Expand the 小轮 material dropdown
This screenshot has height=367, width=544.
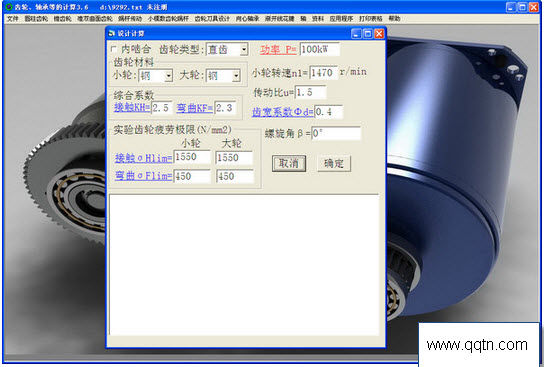point(169,76)
